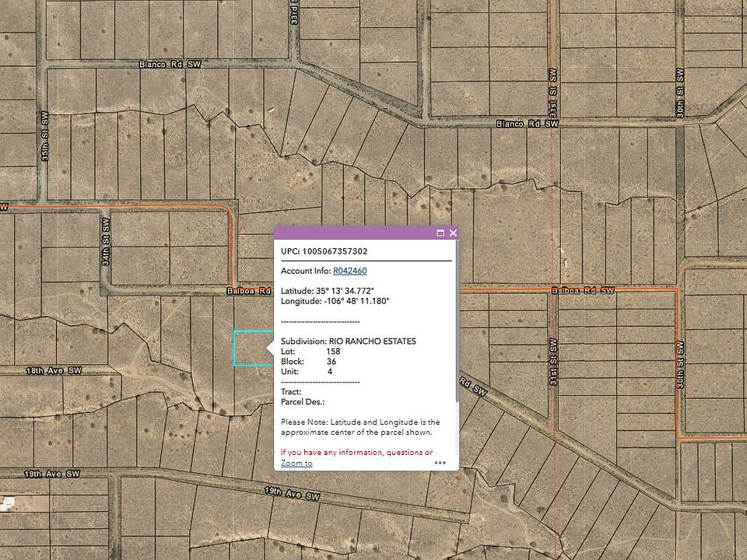Click the Lot: 158 row

(x=310, y=352)
